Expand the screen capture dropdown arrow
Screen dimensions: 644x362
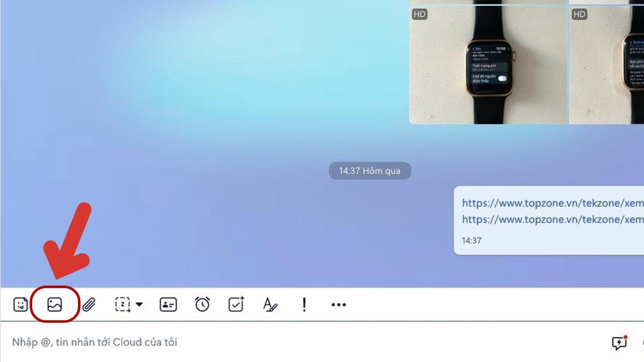140,305
